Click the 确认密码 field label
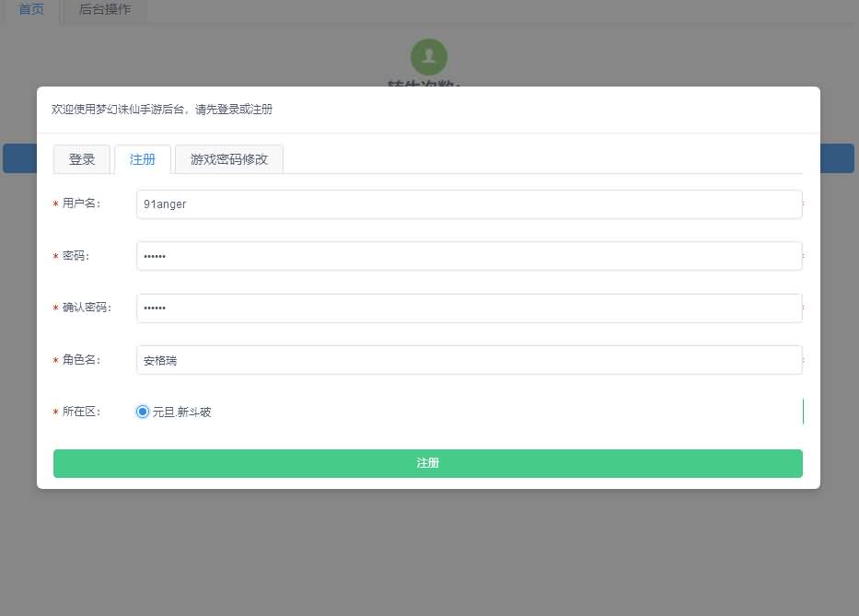859x616 pixels. click(87, 308)
